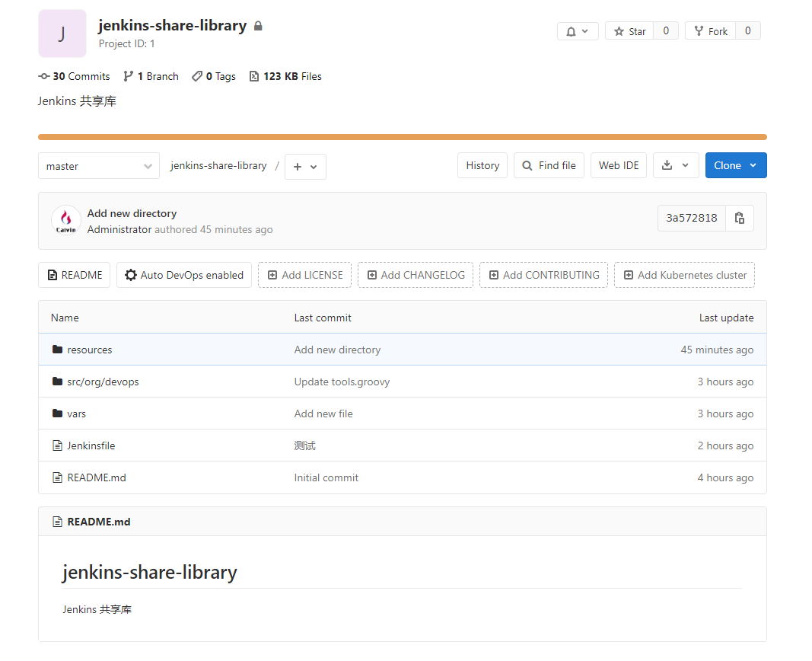Click the resources folder icon
Image resolution: width=812 pixels, height=661 pixels.
58,350
